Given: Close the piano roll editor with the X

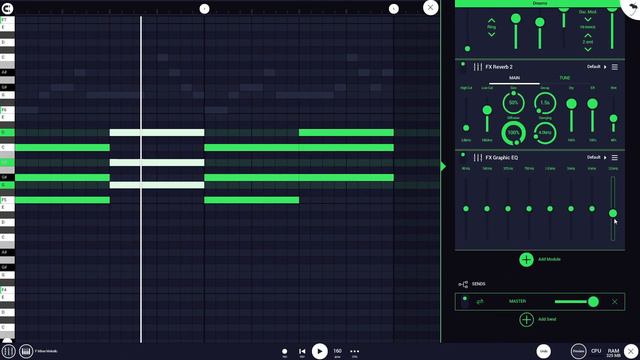Looking at the screenshot, I should coord(430,7).
